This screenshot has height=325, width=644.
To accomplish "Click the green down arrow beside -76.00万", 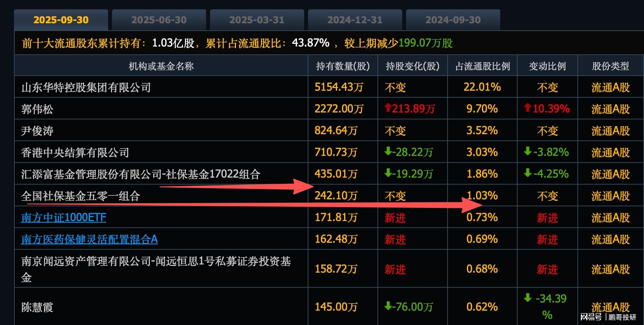I will point(388,306).
